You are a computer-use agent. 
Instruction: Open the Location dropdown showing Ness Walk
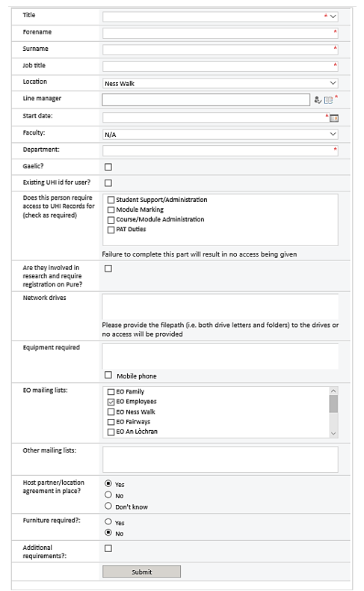(220, 83)
